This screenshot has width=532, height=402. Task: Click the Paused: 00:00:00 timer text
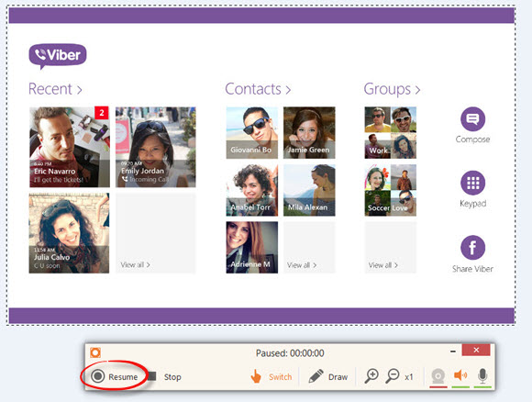coord(290,353)
